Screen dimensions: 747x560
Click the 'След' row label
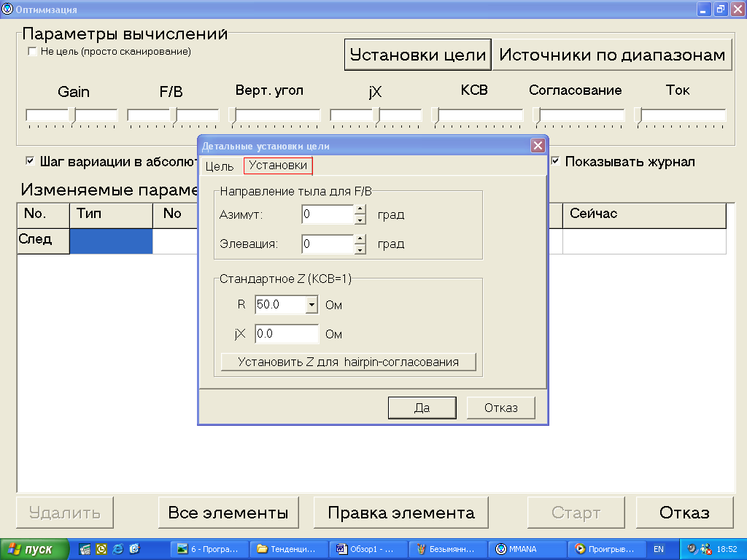click(43, 241)
